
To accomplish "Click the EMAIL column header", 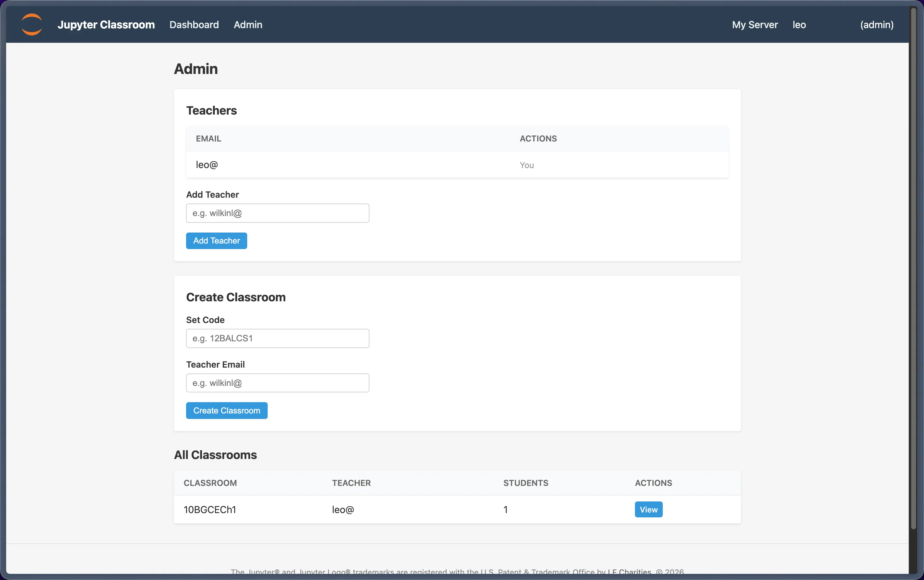I will (x=208, y=138).
